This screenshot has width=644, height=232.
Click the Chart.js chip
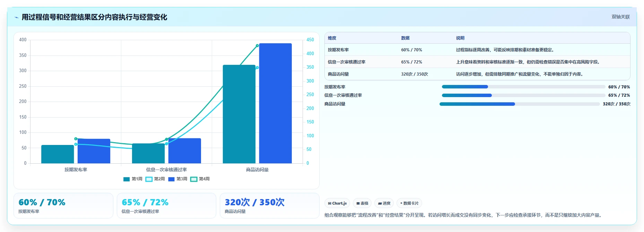click(337, 203)
